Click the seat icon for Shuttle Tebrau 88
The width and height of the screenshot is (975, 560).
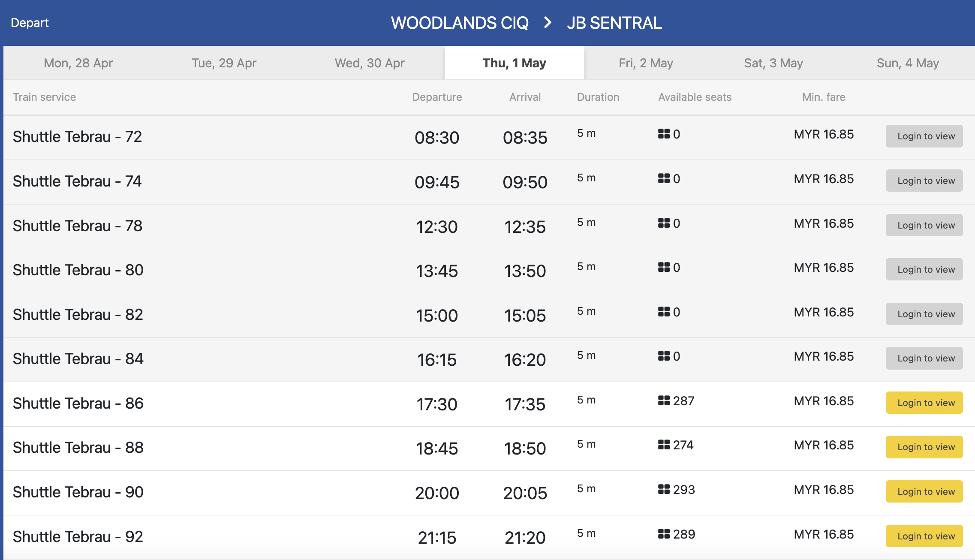pyautogui.click(x=664, y=445)
